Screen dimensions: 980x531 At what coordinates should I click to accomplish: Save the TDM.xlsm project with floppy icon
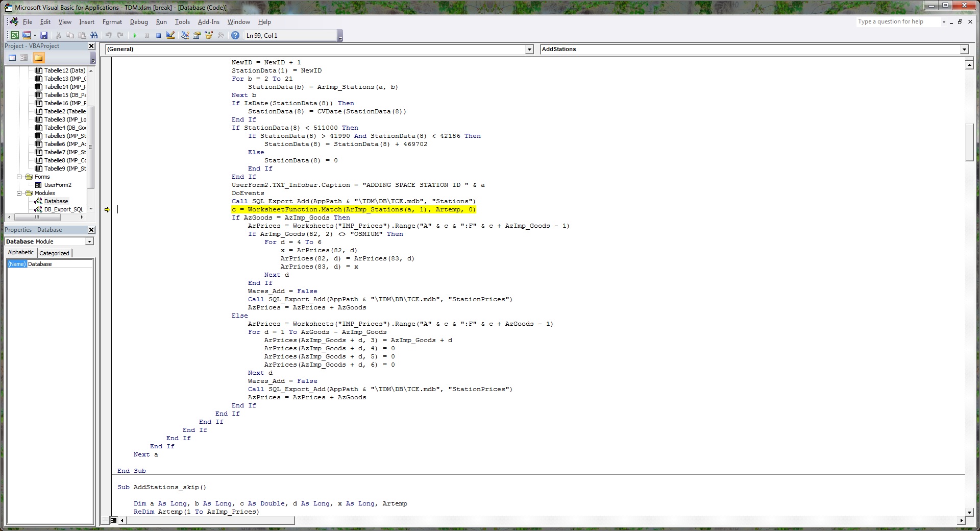44,35
